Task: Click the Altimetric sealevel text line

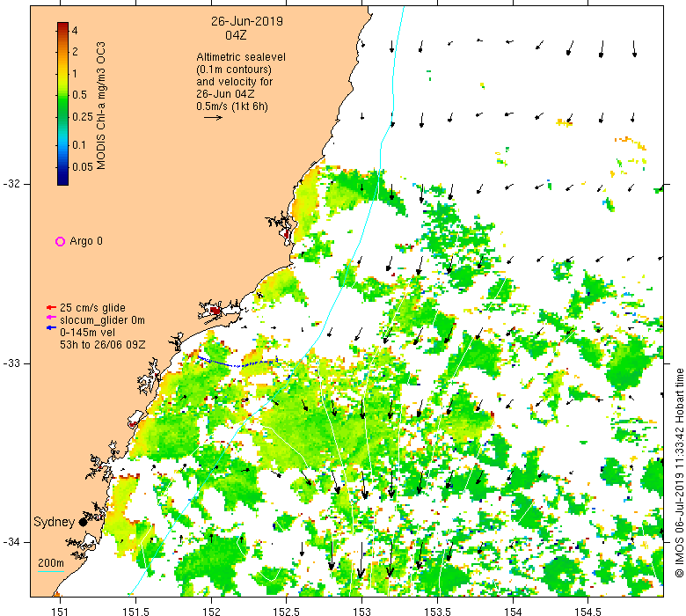Action: [241, 57]
